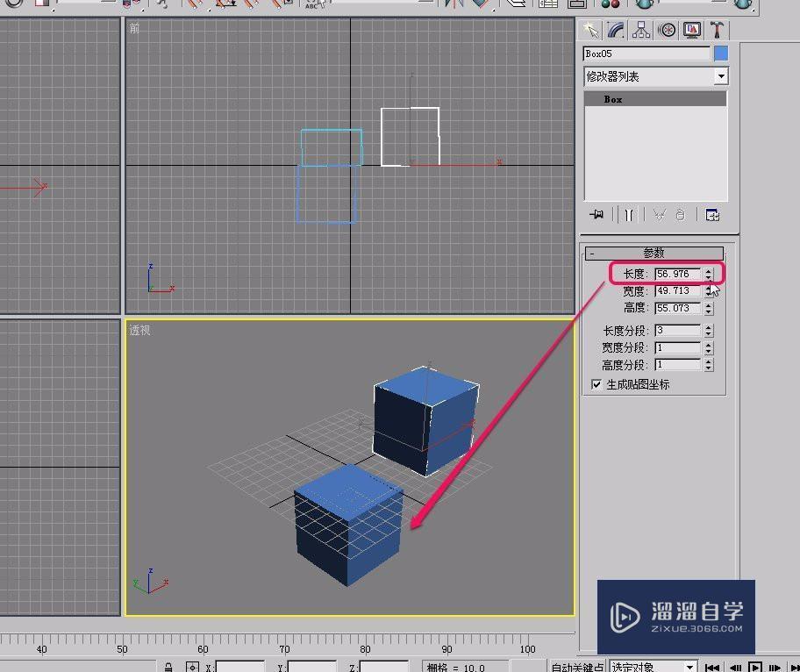Click the Pin Stack icon
Viewport: 800px width, 672px height.
[x=596, y=214]
